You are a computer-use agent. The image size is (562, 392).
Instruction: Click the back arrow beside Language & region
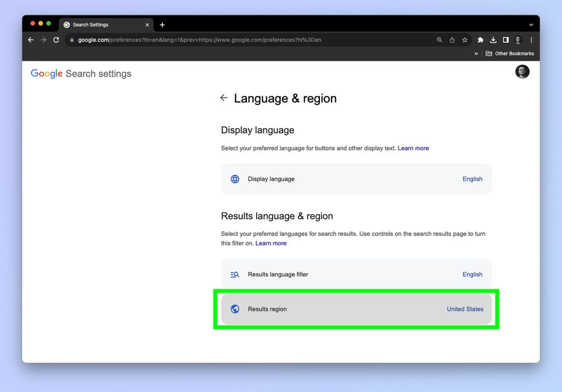pos(223,98)
